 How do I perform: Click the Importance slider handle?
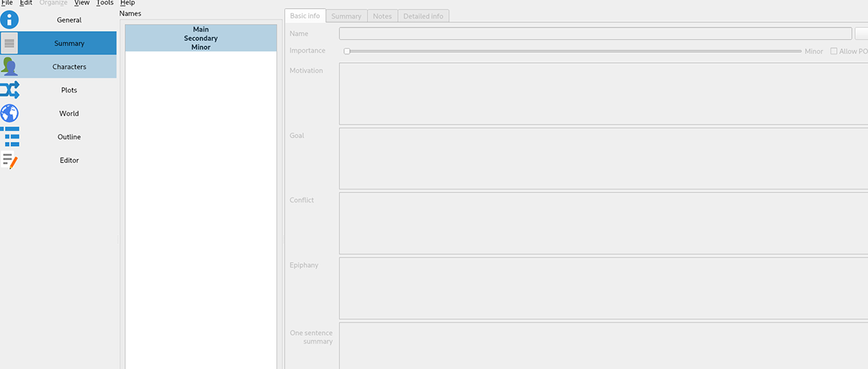[x=347, y=51]
